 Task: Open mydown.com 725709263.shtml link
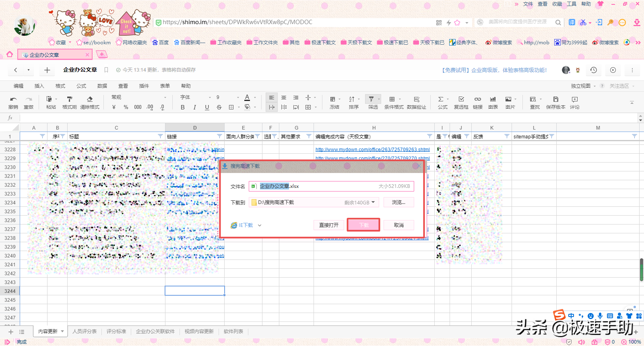click(373, 149)
